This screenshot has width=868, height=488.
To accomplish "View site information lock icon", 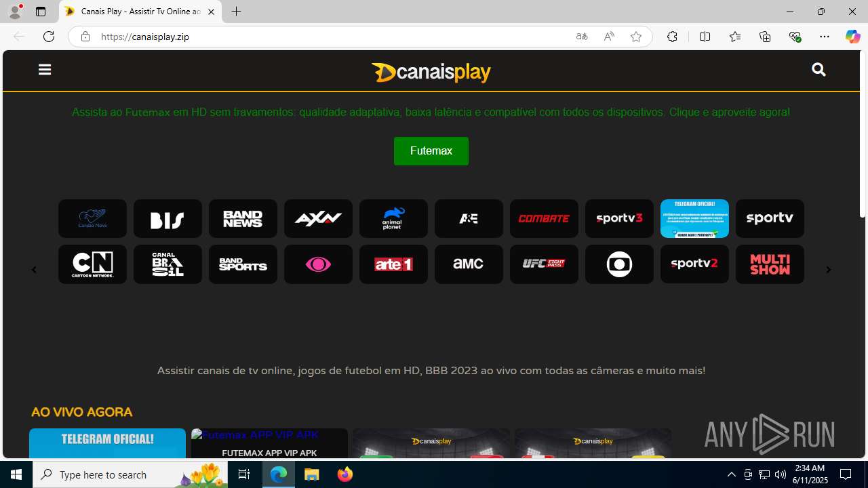I will pyautogui.click(x=85, y=37).
